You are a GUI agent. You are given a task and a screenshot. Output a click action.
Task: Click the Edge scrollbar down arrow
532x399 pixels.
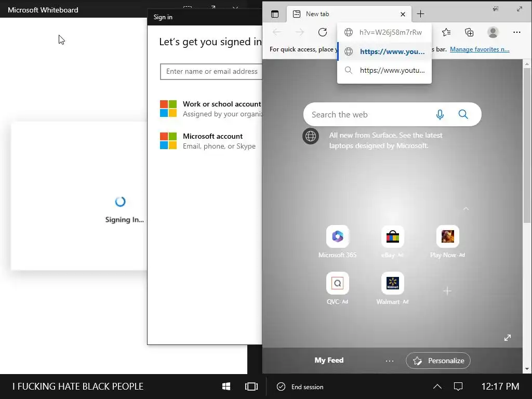[527, 369]
